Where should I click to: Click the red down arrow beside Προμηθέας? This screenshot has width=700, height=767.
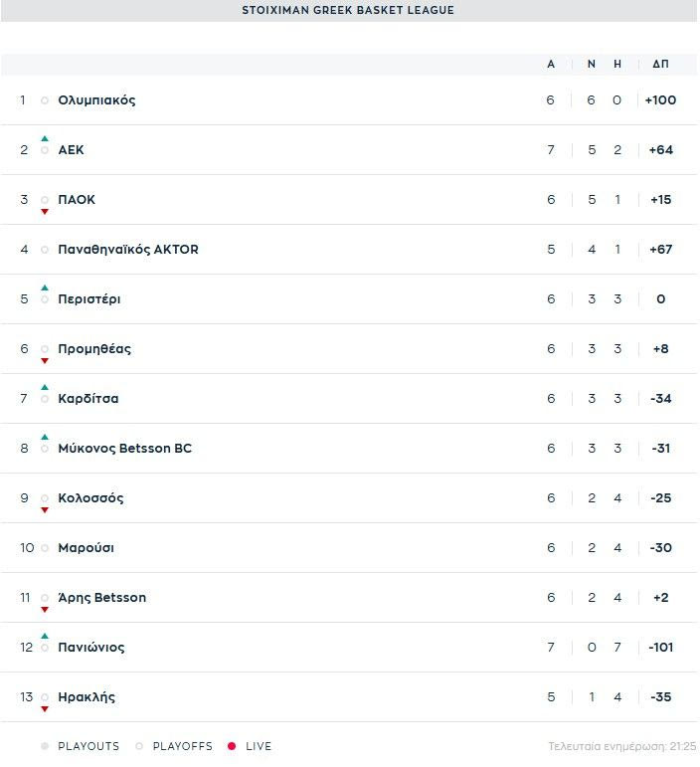(x=45, y=360)
